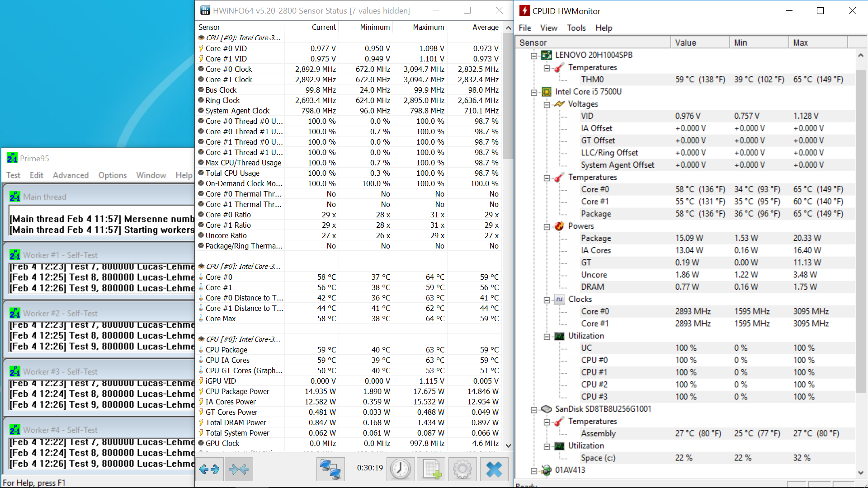The image size is (868, 488).
Task: Open the Prime95 Window menu
Action: (151, 175)
